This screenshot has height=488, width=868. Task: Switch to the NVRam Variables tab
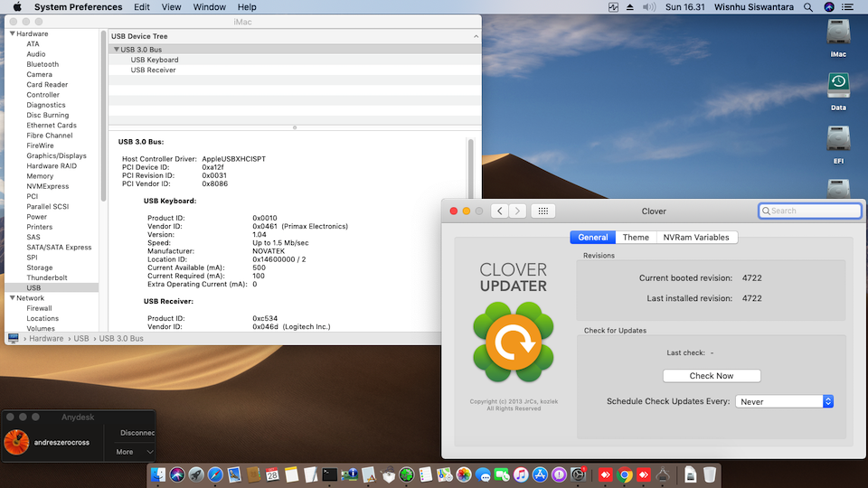695,237
